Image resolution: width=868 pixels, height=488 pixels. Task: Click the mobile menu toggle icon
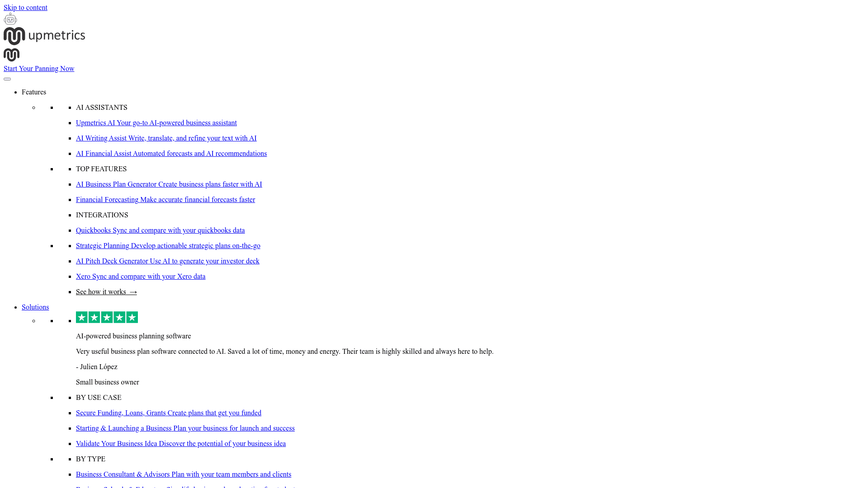(7, 79)
